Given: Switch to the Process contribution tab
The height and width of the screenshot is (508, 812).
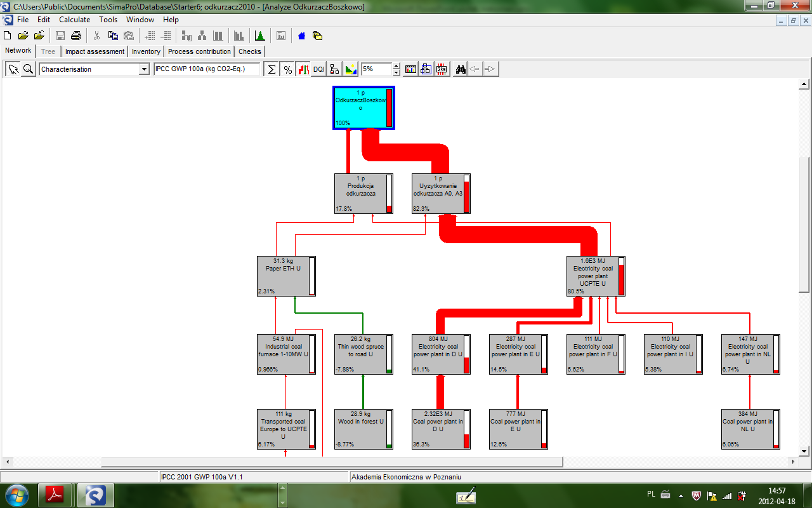Looking at the screenshot, I should (x=199, y=51).
